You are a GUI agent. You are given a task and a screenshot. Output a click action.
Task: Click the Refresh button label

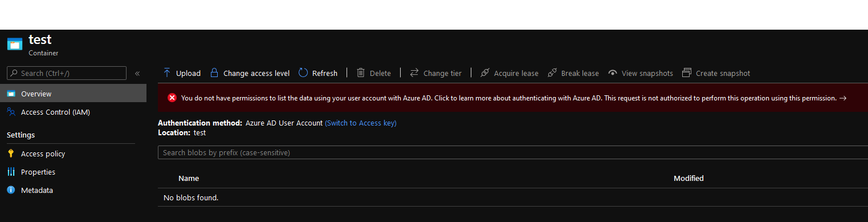pyautogui.click(x=325, y=73)
